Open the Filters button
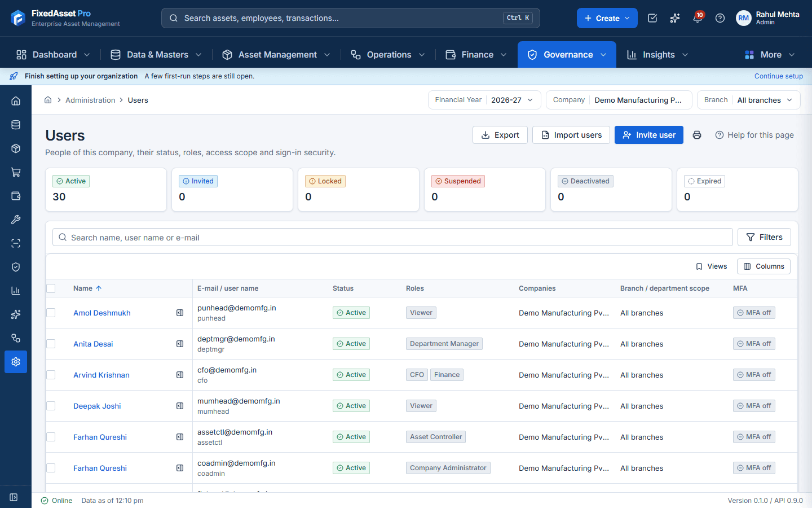 pos(764,237)
